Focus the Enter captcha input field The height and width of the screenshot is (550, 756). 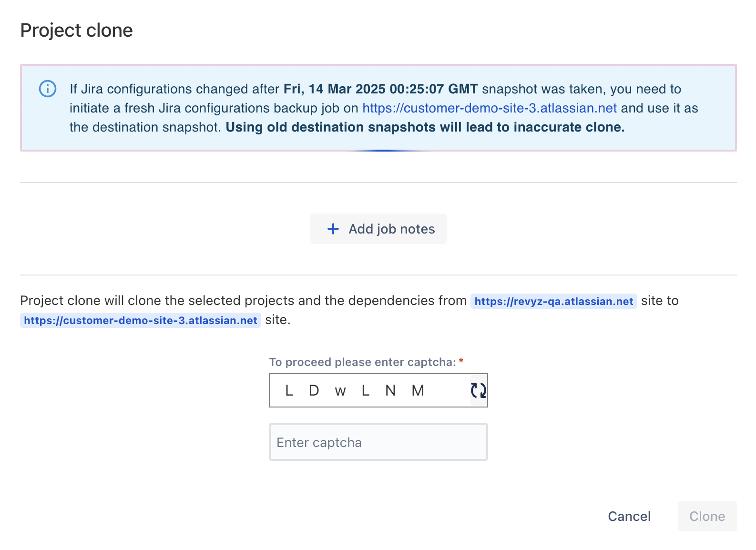pos(378,442)
